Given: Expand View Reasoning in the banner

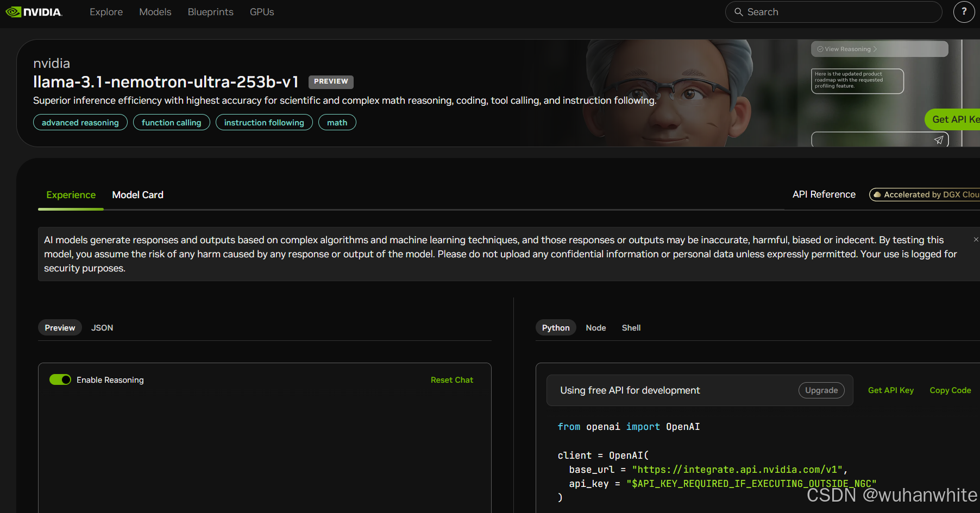Looking at the screenshot, I should [847, 49].
